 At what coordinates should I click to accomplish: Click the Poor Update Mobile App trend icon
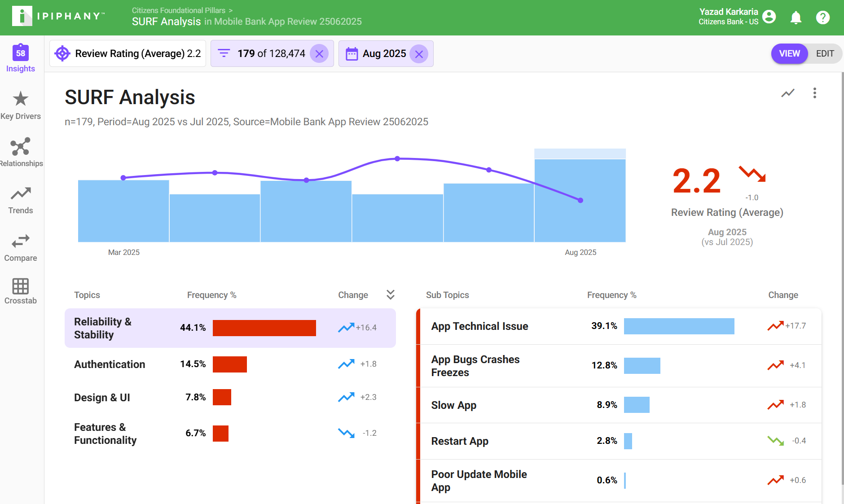[x=776, y=480]
